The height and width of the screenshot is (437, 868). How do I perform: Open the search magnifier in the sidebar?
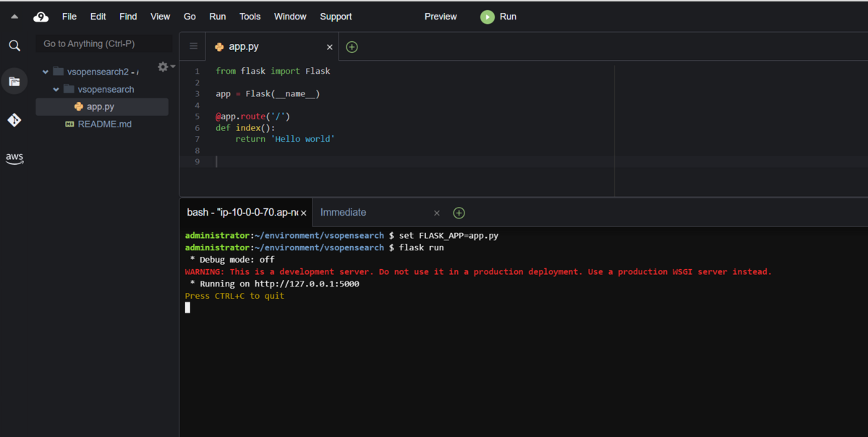point(14,46)
